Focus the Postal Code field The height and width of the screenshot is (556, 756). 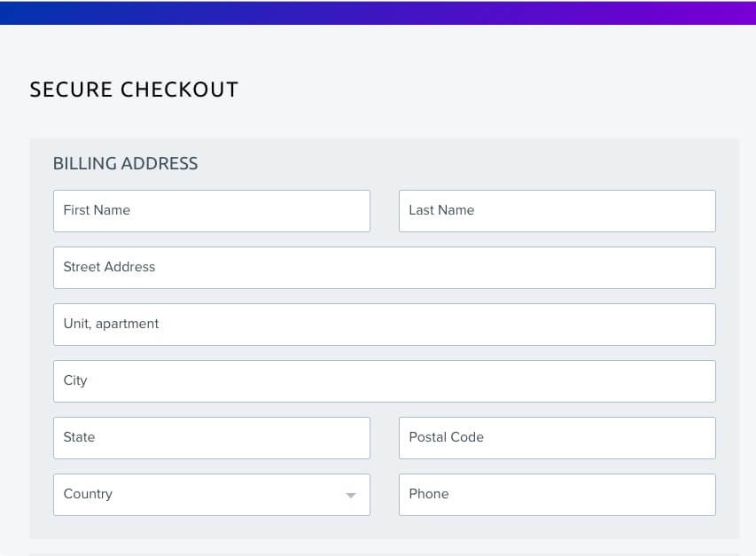(557, 438)
